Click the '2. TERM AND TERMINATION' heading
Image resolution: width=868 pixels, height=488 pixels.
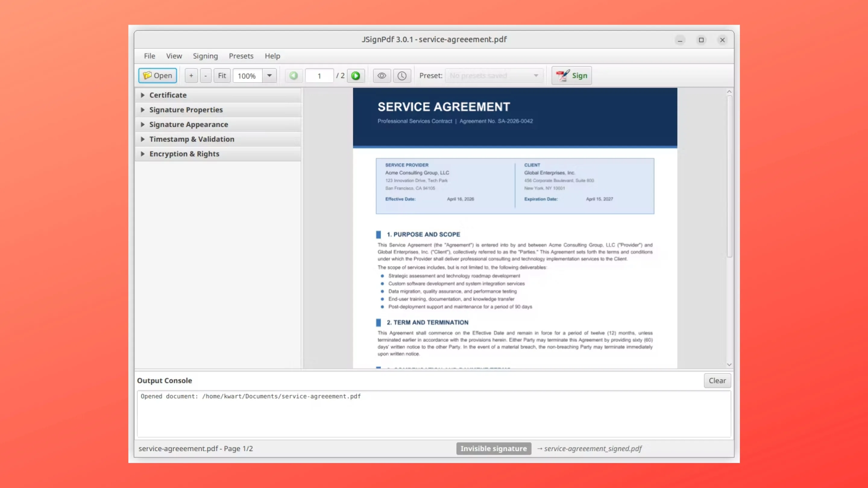coord(427,322)
